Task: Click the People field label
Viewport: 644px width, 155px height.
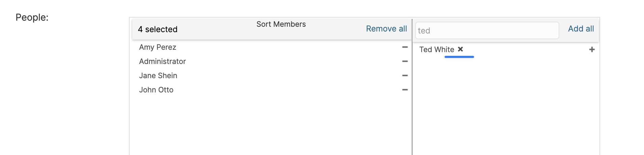Action: (32, 18)
